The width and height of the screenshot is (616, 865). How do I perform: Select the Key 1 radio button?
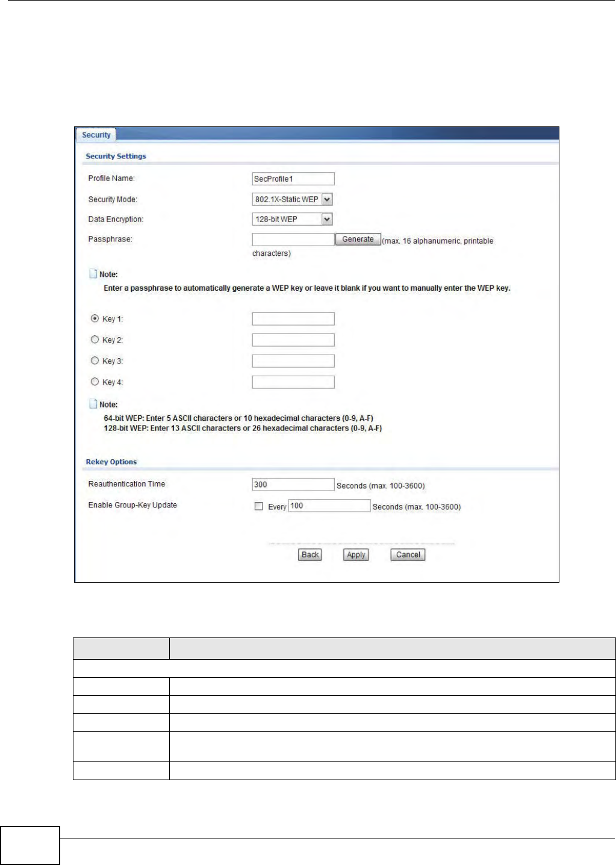click(x=95, y=318)
